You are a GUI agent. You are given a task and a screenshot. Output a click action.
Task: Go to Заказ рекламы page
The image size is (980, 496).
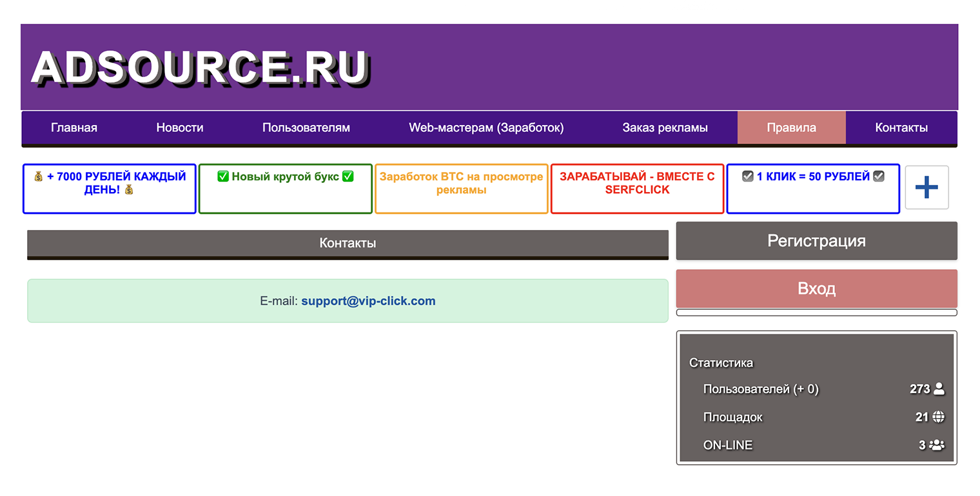(x=665, y=128)
